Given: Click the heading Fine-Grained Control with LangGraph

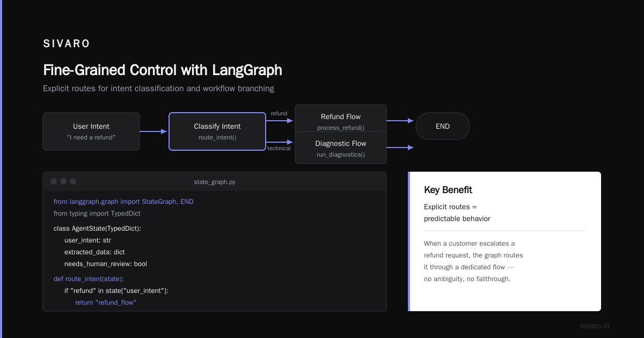Looking at the screenshot, I should coord(162,70).
